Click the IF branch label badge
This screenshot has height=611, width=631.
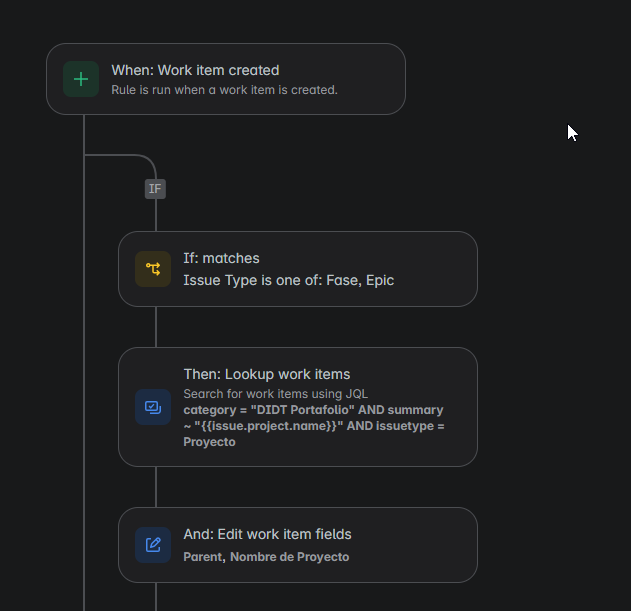tap(155, 189)
